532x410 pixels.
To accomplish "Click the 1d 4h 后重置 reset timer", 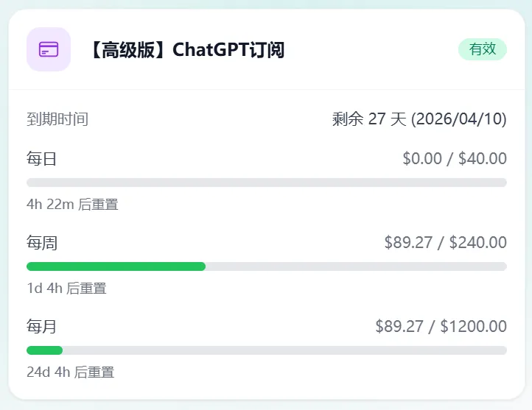I will click(x=66, y=289).
